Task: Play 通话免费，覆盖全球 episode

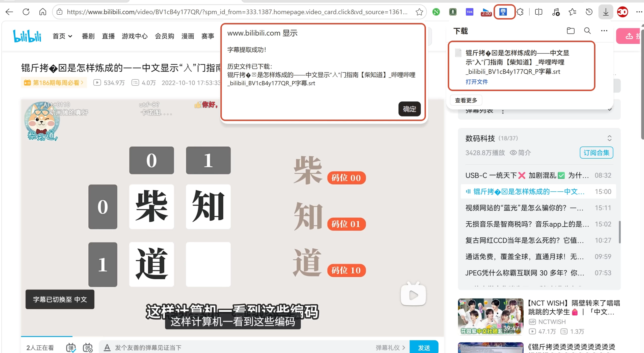Action: [538, 256]
